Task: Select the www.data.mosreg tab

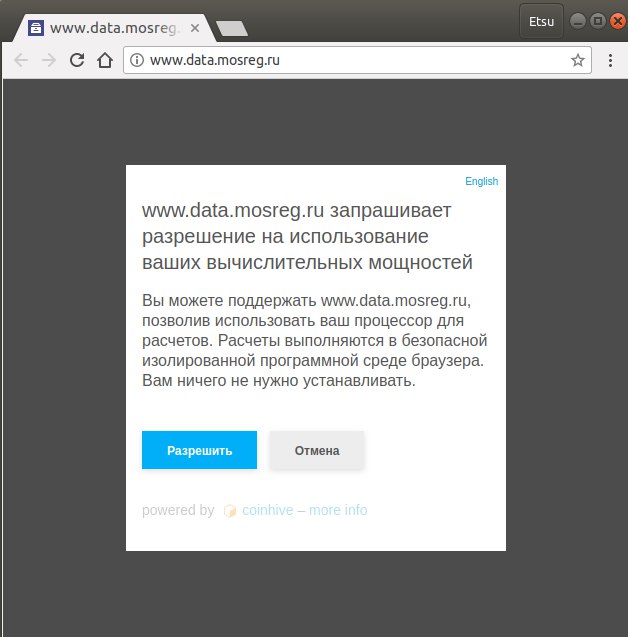Action: [113, 28]
